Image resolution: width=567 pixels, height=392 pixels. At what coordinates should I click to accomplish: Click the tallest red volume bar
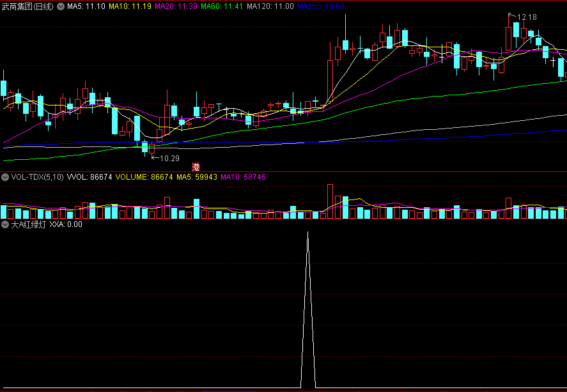click(x=330, y=201)
